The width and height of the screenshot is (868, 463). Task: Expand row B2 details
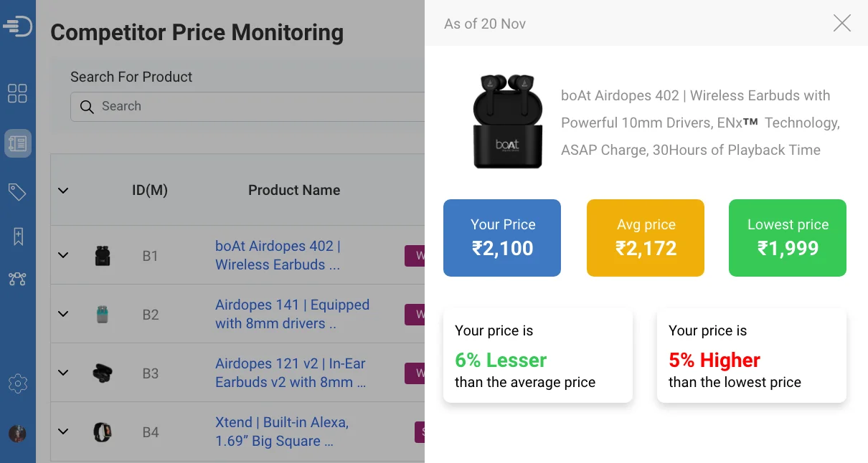point(63,314)
